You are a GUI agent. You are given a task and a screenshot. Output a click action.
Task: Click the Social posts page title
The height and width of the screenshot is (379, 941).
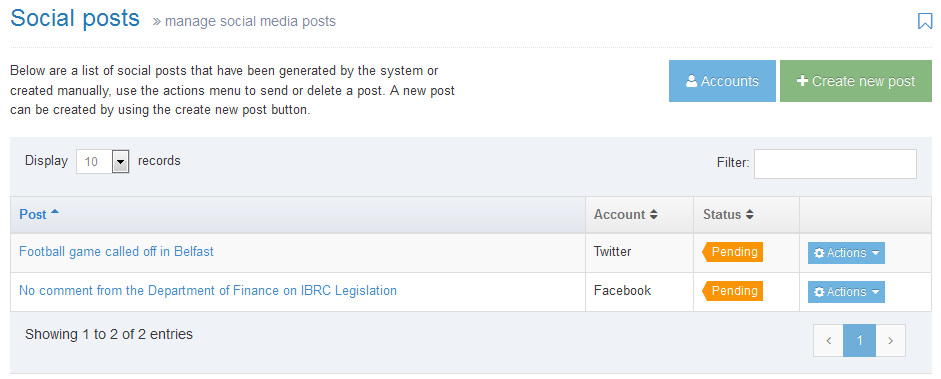pyautogui.click(x=75, y=19)
